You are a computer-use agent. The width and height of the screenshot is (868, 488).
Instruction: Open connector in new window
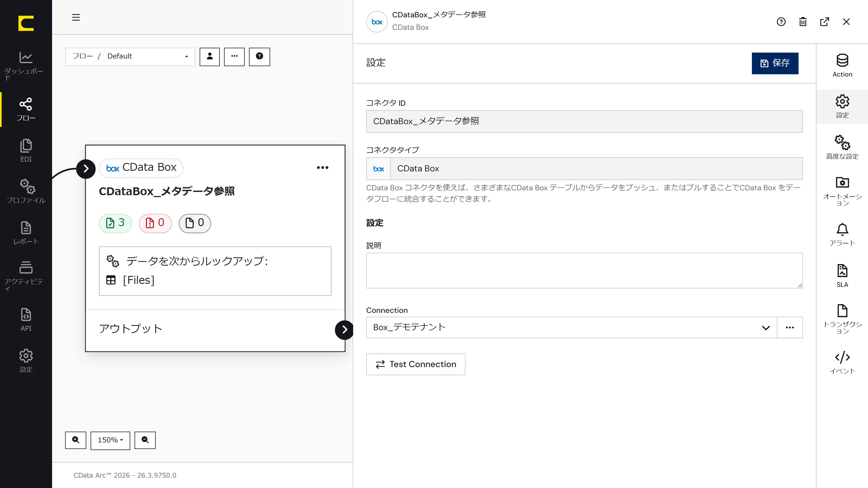click(825, 22)
